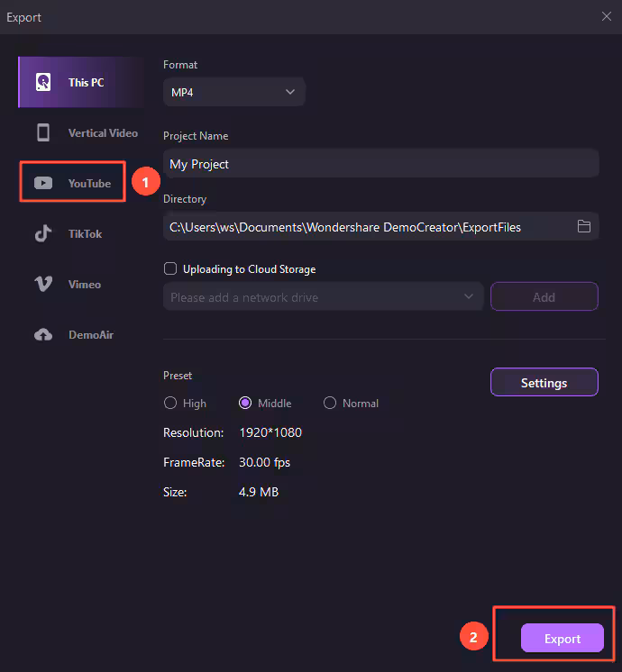Switch to the Vimeo export tab

(84, 285)
